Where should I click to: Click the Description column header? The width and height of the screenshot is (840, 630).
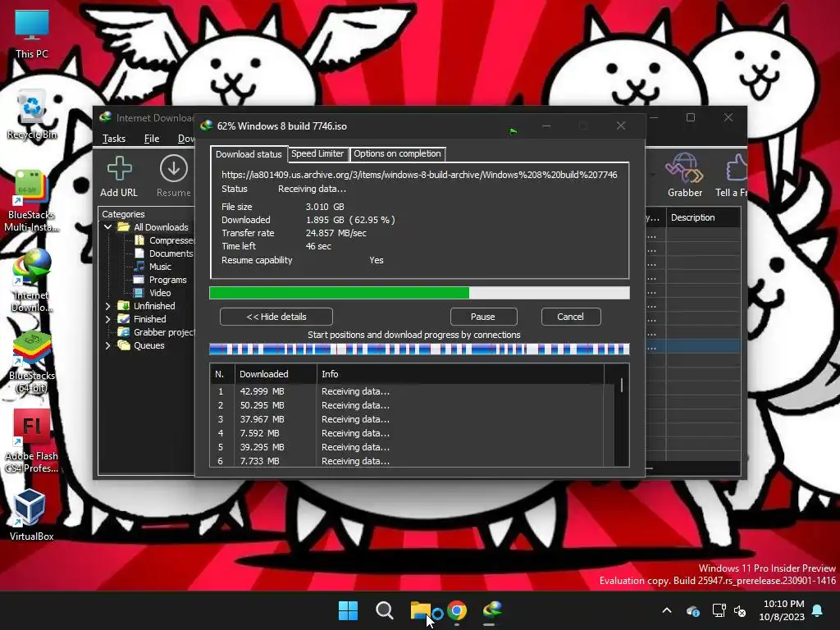pos(703,217)
